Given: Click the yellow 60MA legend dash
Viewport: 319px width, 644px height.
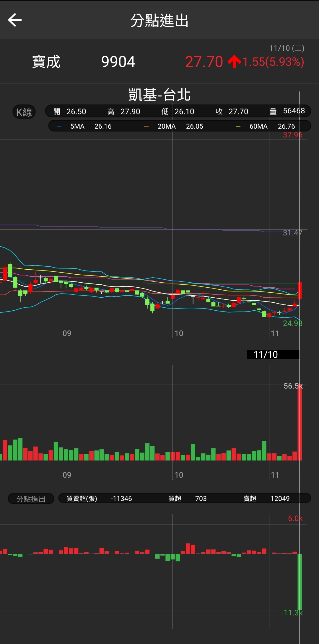Looking at the screenshot, I should click(x=238, y=127).
